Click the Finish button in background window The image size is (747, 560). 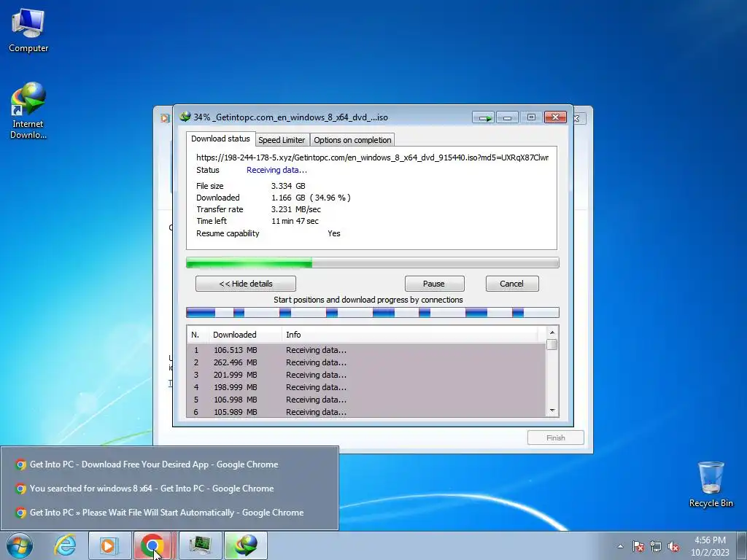tap(555, 437)
